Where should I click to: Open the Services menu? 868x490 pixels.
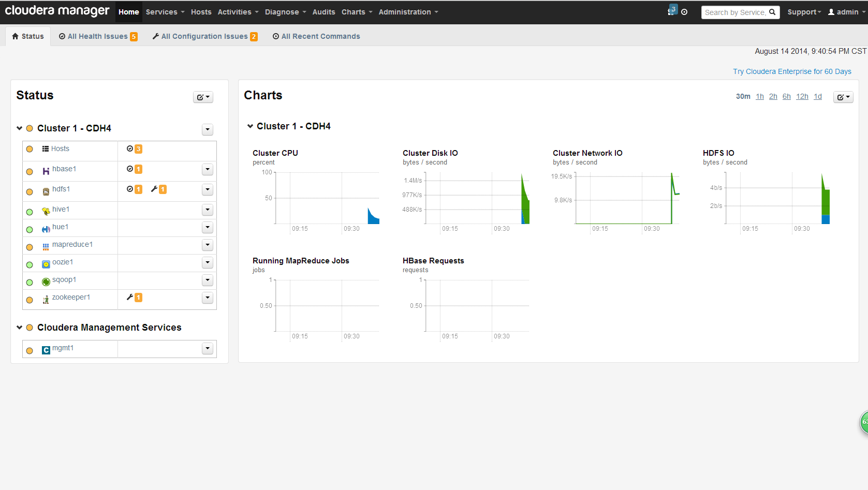[165, 12]
